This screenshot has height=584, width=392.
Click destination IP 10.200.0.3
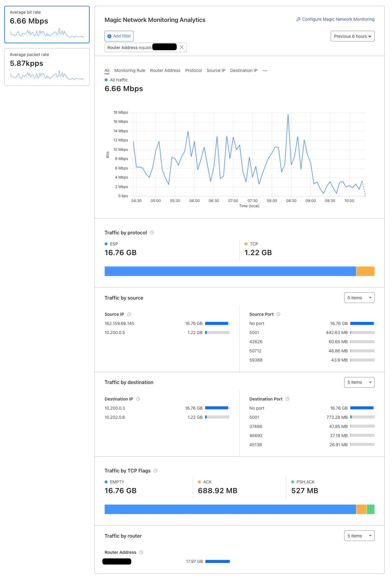pyautogui.click(x=115, y=408)
